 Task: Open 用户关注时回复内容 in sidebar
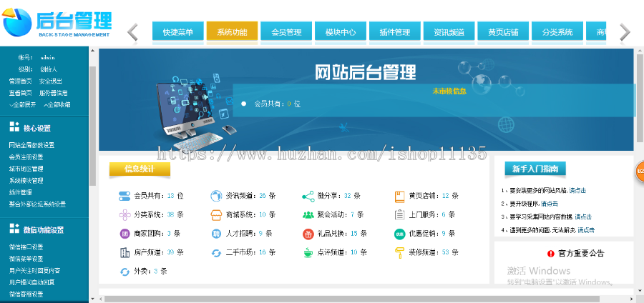pyautogui.click(x=34, y=271)
